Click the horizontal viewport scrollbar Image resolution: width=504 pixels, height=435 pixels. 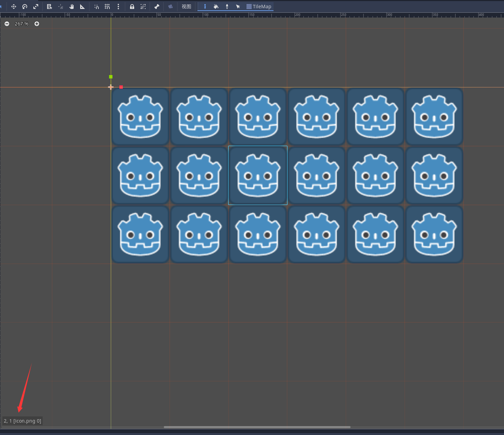point(257,427)
